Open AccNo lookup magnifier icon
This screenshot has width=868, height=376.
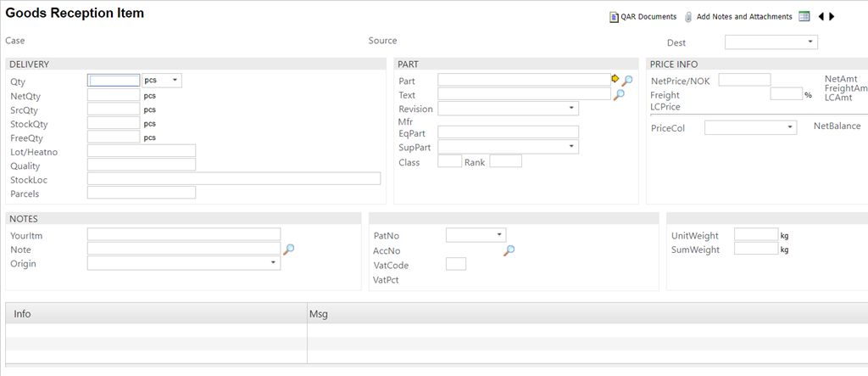(509, 250)
